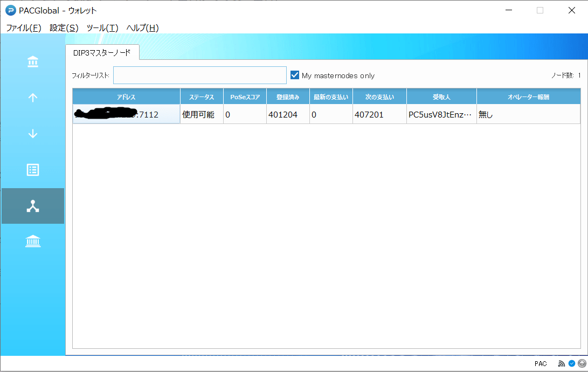
Task: Open the Send page via up arrow icon
Action: pos(33,98)
